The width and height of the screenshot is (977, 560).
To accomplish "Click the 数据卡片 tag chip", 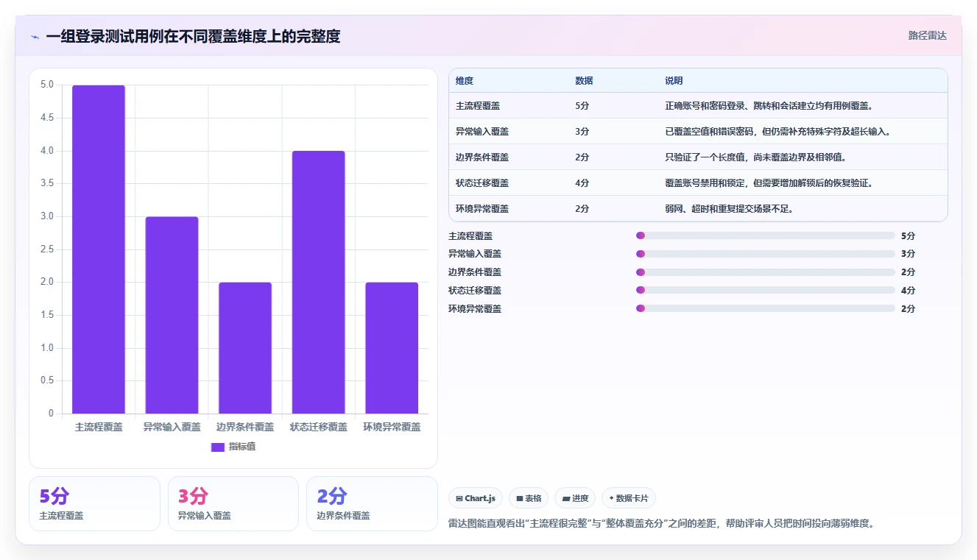I will pyautogui.click(x=629, y=498).
